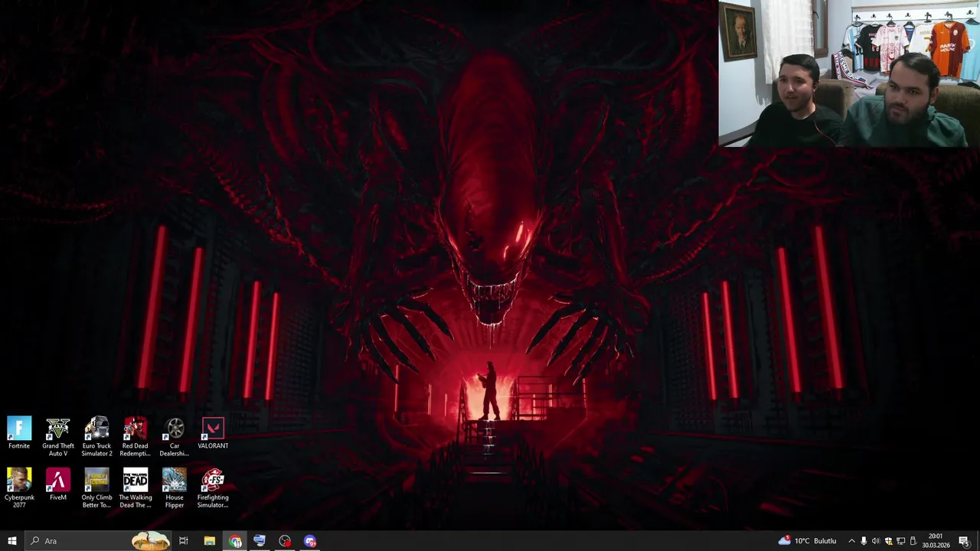This screenshot has height=551, width=980.
Task: Expand the hidden system tray icons
Action: [x=851, y=541]
